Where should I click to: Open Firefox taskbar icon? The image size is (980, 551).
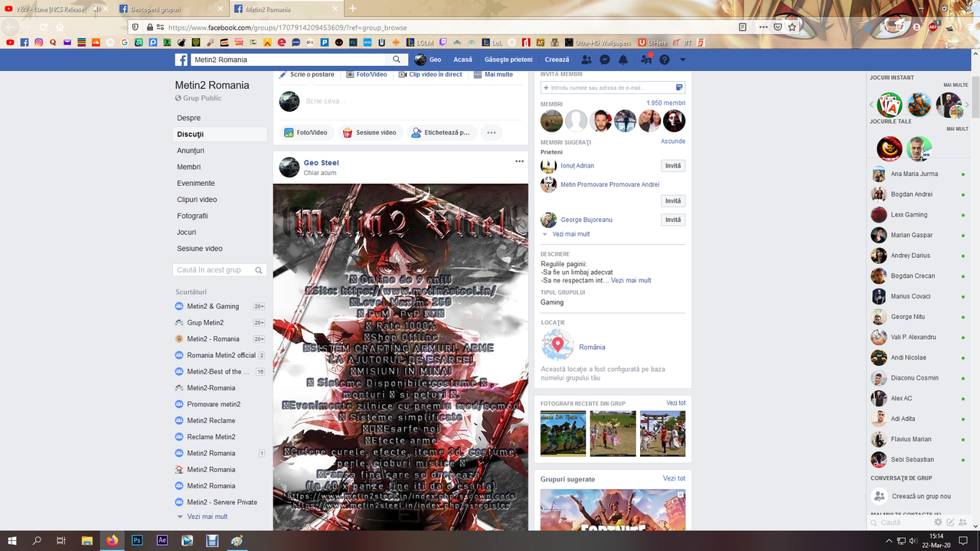(x=113, y=540)
